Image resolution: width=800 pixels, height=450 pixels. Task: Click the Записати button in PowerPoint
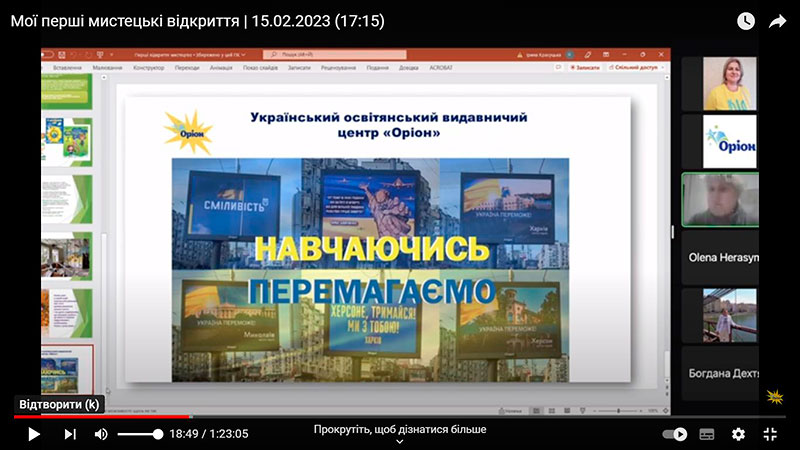point(585,67)
